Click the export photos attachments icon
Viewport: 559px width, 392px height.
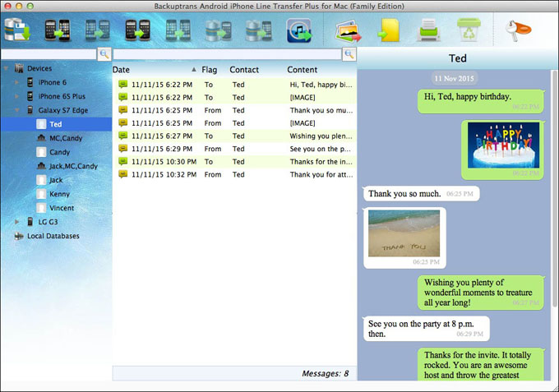(348, 31)
